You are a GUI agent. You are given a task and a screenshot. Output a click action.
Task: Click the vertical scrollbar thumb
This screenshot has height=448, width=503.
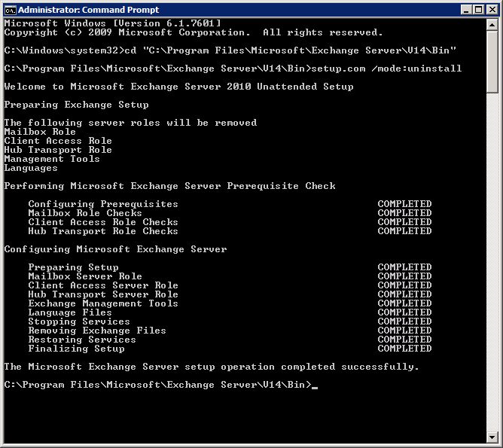492,62
